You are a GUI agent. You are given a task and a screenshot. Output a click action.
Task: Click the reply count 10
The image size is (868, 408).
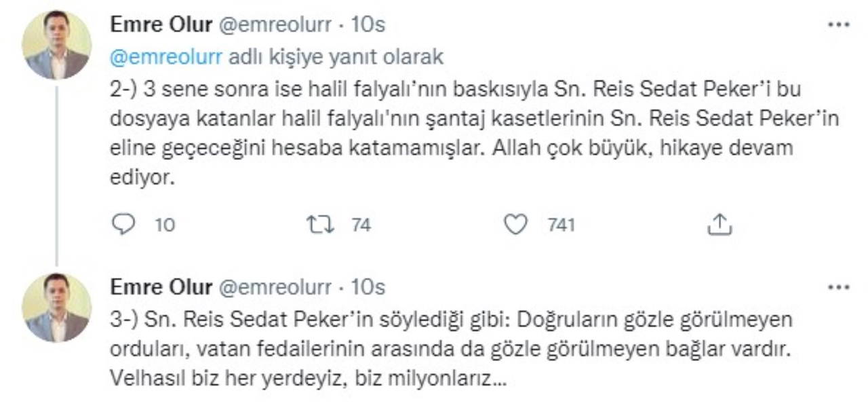click(165, 225)
